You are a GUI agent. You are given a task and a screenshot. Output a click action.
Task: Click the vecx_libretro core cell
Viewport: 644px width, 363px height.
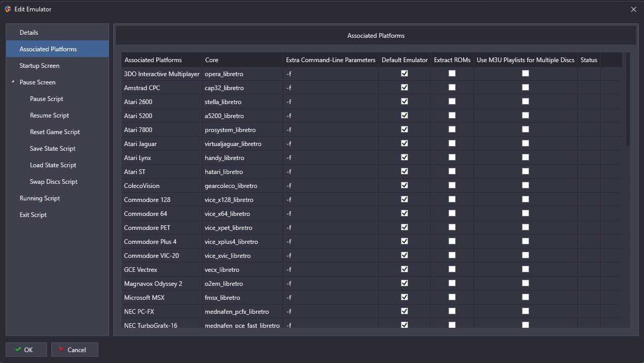(x=243, y=270)
